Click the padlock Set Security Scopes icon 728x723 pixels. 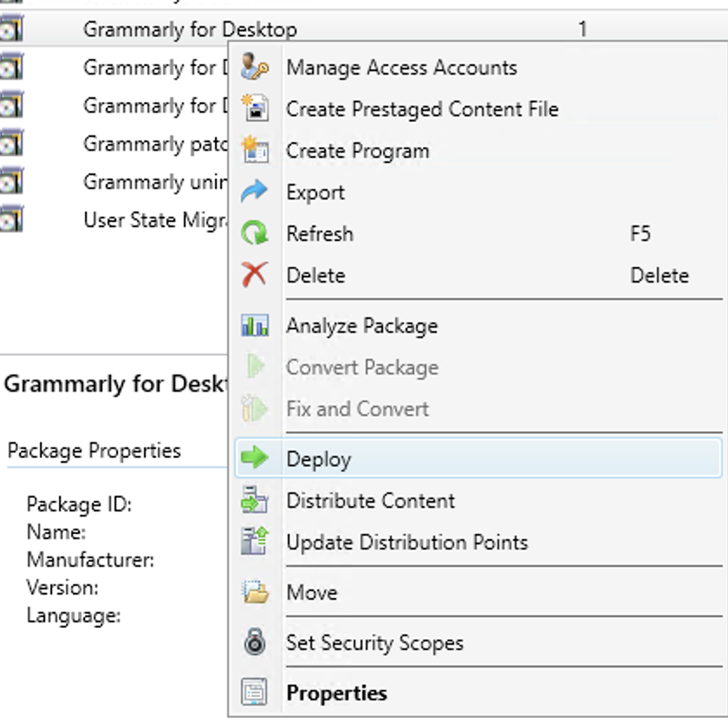255,643
